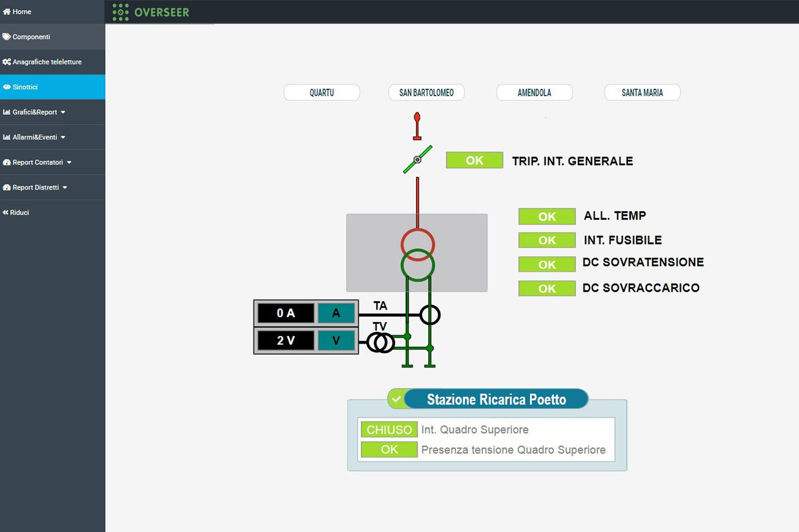Click the teal V unit box
Viewport: 799px width, 532px height.
coord(336,340)
